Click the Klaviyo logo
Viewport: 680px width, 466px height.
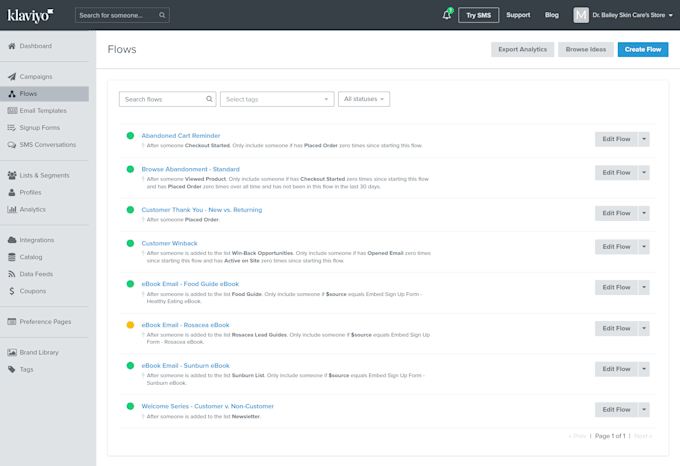[30, 15]
